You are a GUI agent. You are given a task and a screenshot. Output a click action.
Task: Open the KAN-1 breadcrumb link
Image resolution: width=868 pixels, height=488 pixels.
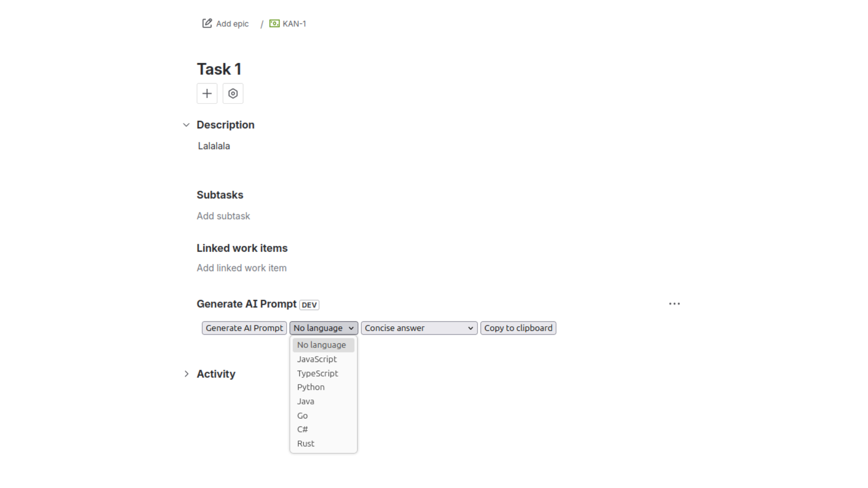(294, 23)
